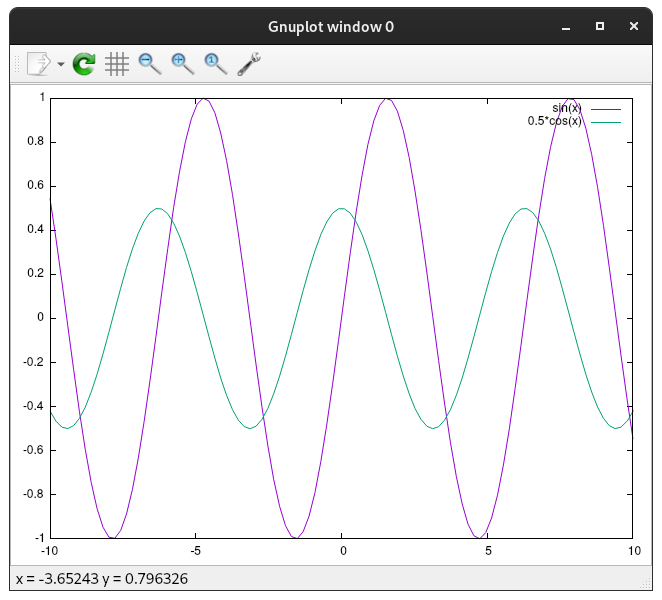The width and height of the screenshot is (662, 600).
Task: Click the x-axis label -10
Action: pyautogui.click(x=49, y=551)
